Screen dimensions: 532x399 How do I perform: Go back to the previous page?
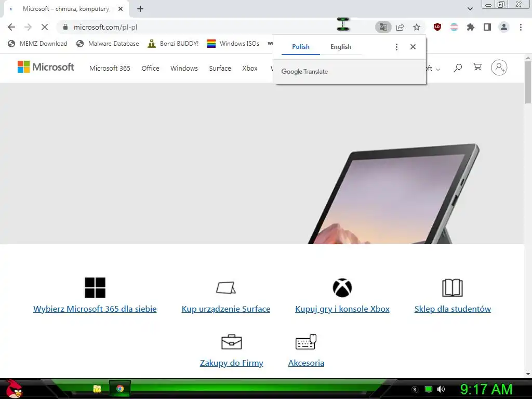pyautogui.click(x=11, y=27)
